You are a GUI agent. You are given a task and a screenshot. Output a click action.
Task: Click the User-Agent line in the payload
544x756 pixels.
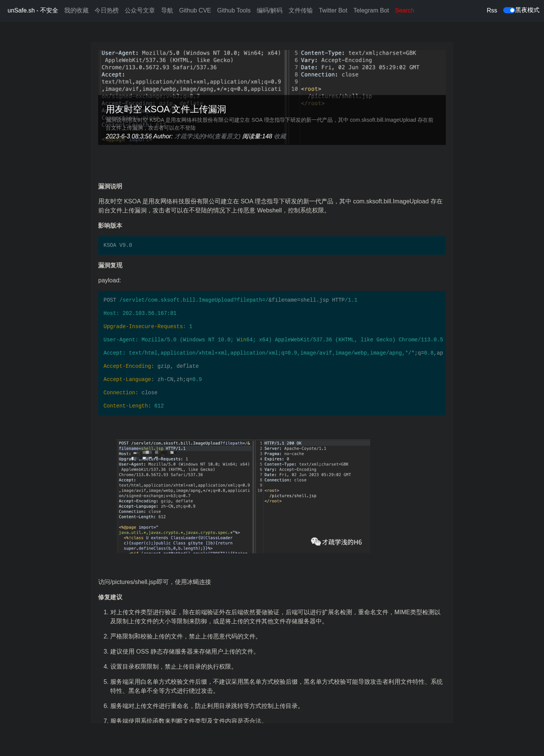[x=273, y=340]
